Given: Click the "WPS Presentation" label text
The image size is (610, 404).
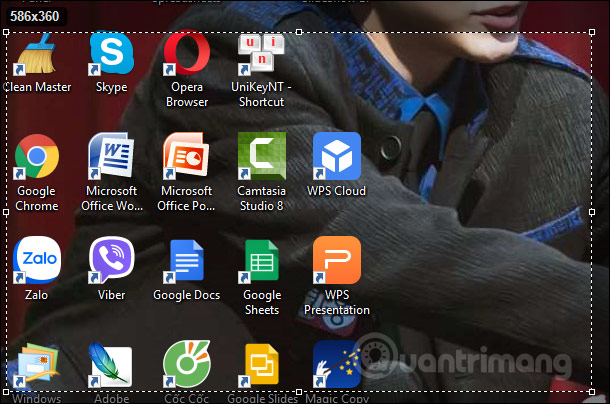Looking at the screenshot, I should pyautogui.click(x=337, y=302).
